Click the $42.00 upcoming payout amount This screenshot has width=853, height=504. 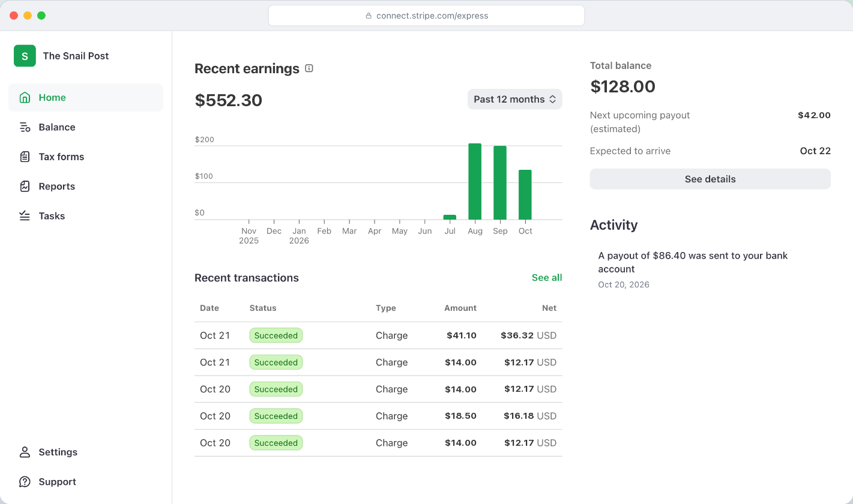[814, 115]
